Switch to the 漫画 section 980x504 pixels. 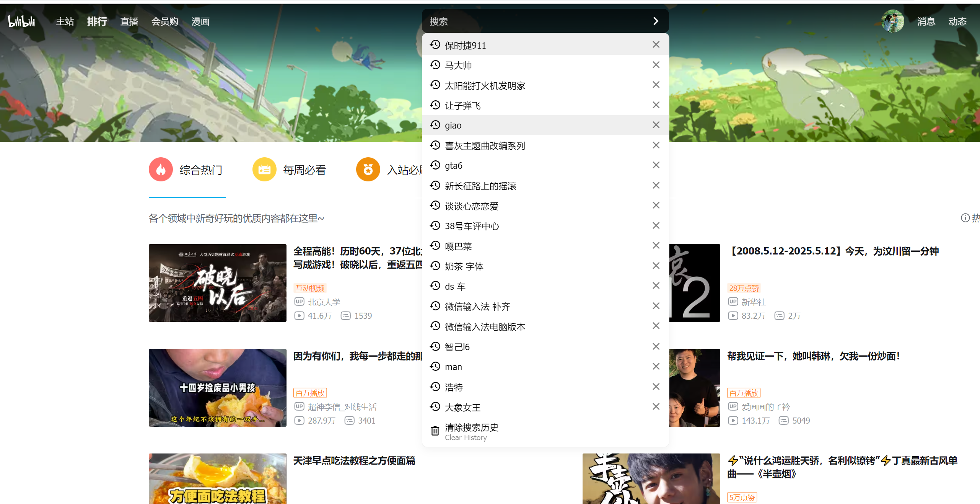200,22
